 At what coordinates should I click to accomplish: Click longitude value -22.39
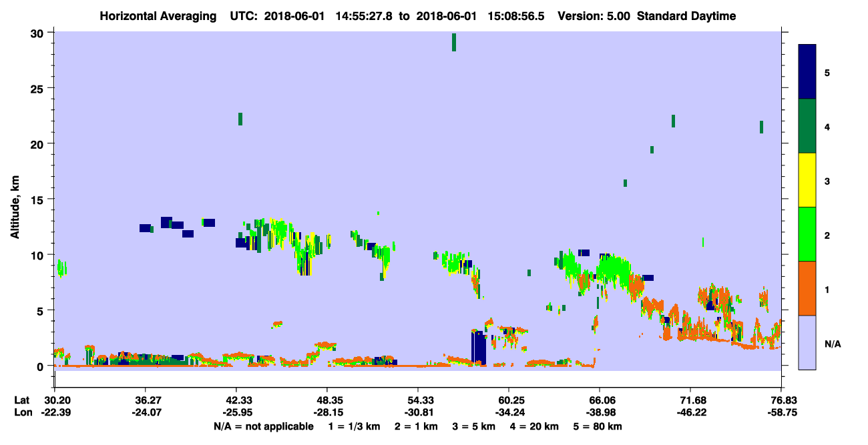coord(57,412)
